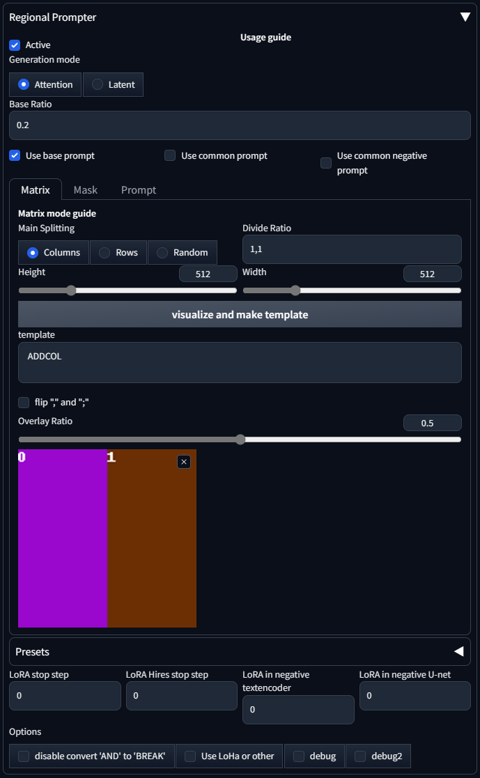Click the Divide Ratio input field
The image size is (480, 778).
(x=352, y=249)
